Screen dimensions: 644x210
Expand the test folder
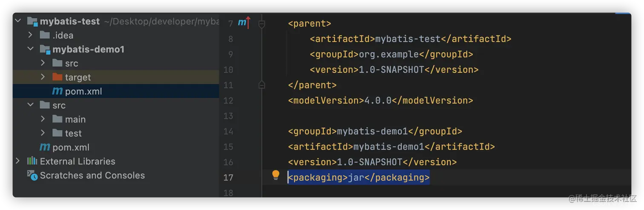(x=43, y=133)
